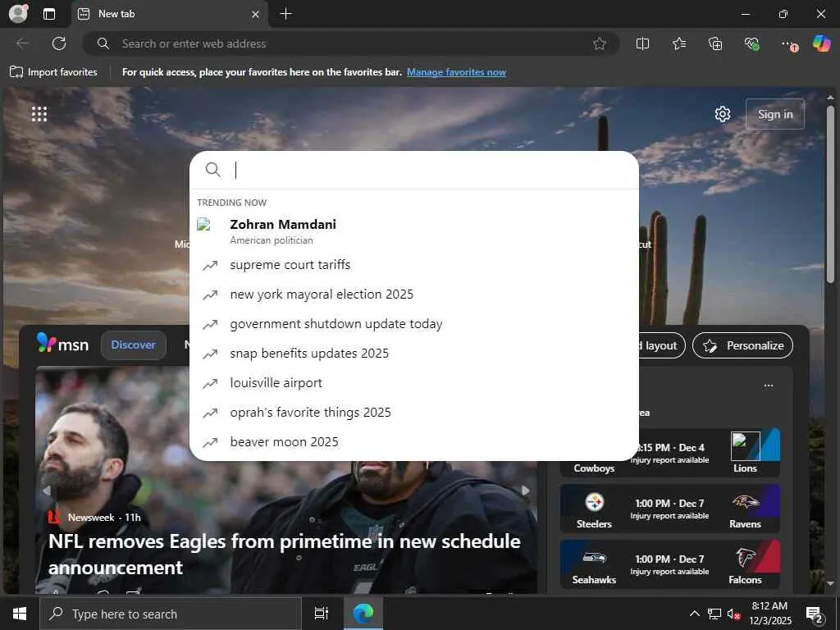Go to previous news slide arrow
The width and height of the screenshot is (840, 630).
[x=47, y=491]
